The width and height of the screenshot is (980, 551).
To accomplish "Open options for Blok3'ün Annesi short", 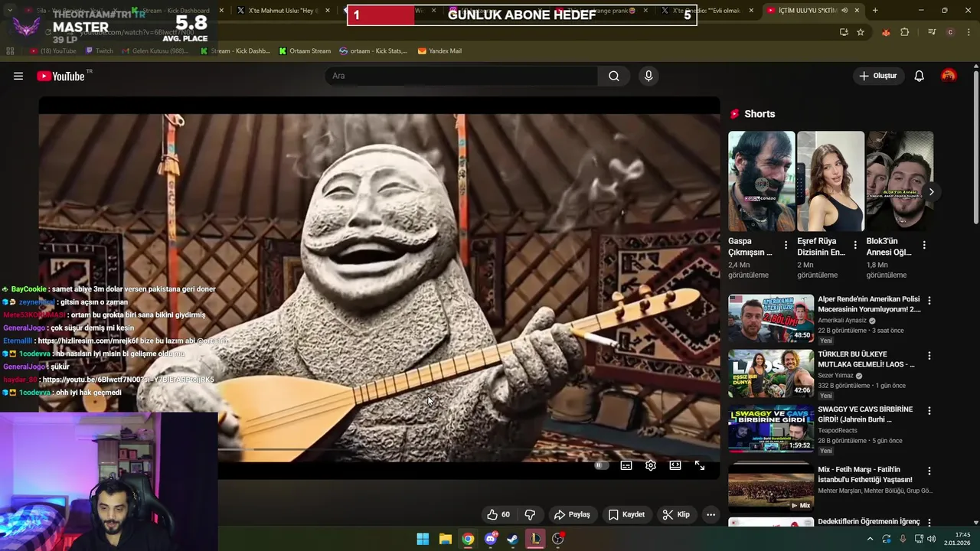I will pos(924,245).
